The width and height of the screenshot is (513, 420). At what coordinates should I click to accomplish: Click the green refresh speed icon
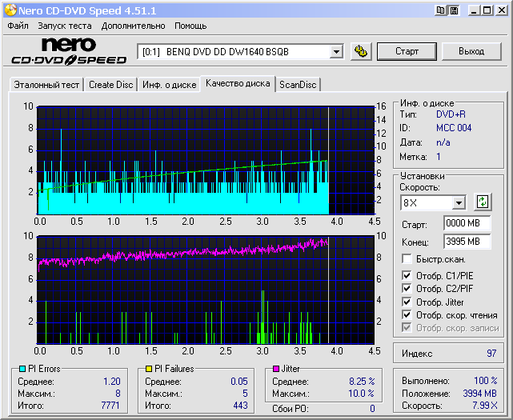pyautogui.click(x=483, y=202)
